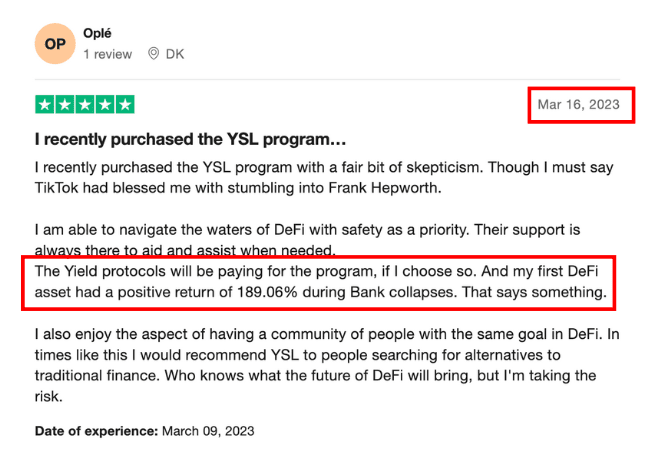Click the Mar 16, 2023 review date
Viewport: 661px width, 465px height.
pyautogui.click(x=579, y=104)
